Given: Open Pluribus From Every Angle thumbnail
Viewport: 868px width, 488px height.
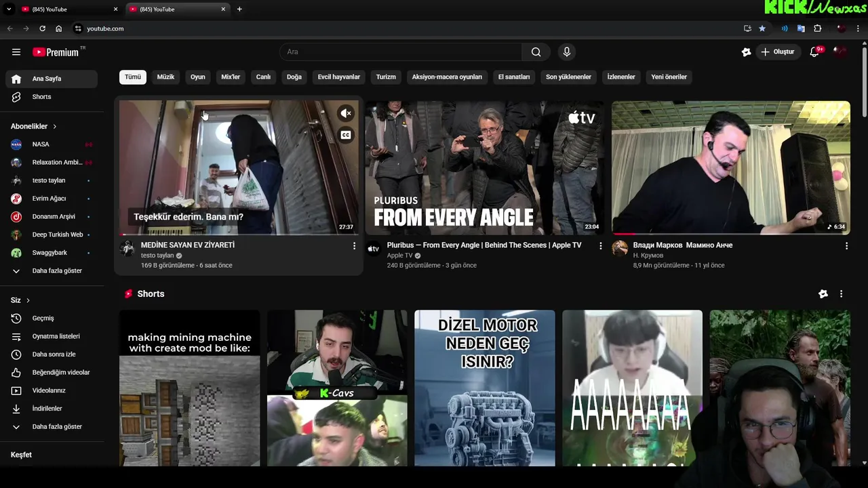Looking at the screenshot, I should pos(484,167).
